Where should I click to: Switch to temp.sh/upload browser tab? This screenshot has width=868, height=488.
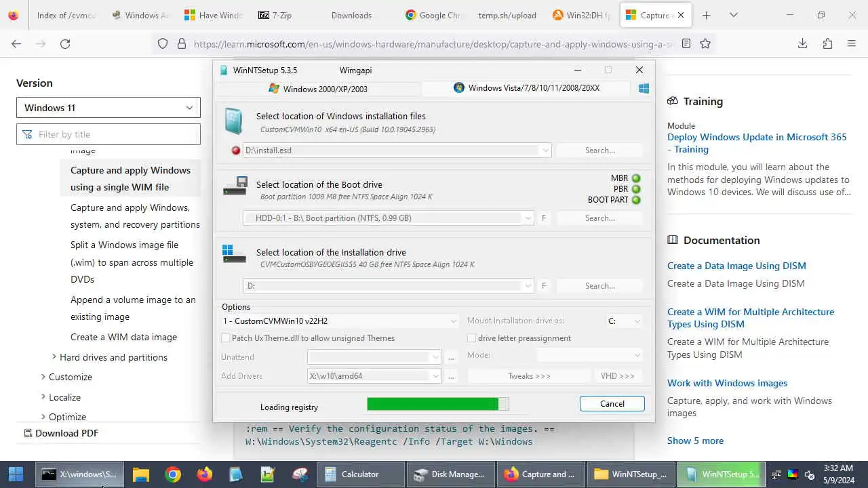click(x=507, y=15)
